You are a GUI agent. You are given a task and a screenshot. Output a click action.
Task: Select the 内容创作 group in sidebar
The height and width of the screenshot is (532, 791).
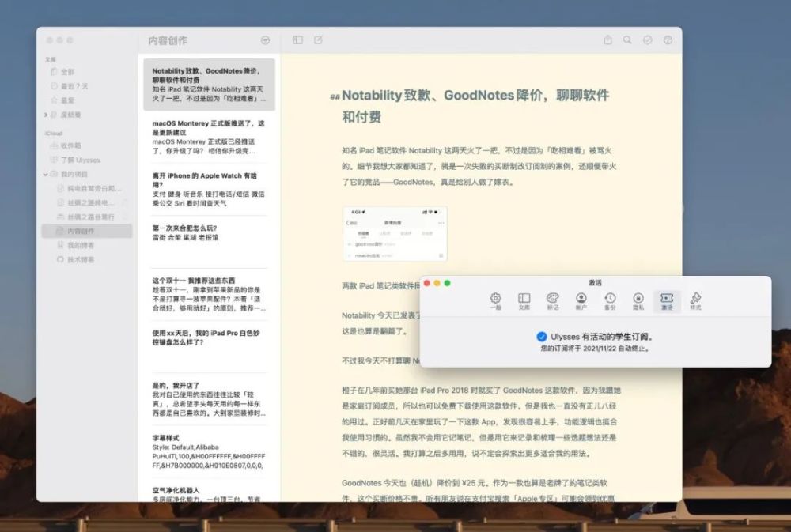point(87,231)
